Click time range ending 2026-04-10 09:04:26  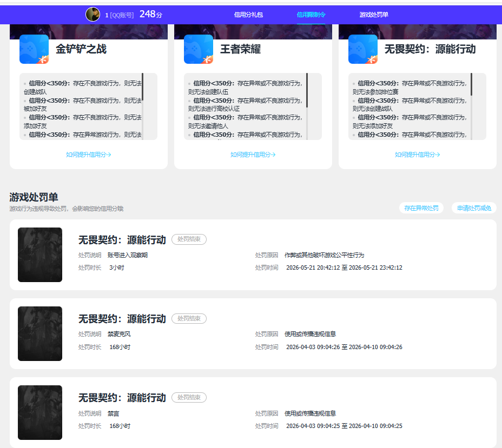(344, 347)
